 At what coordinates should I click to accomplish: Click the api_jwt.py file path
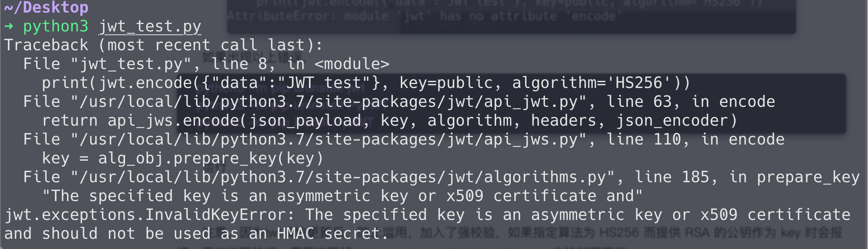(329, 102)
